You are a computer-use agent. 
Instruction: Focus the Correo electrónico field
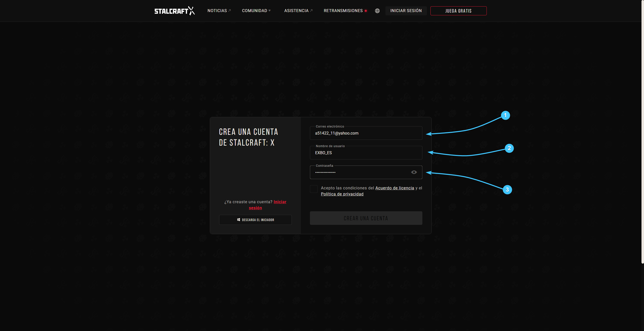(x=366, y=133)
